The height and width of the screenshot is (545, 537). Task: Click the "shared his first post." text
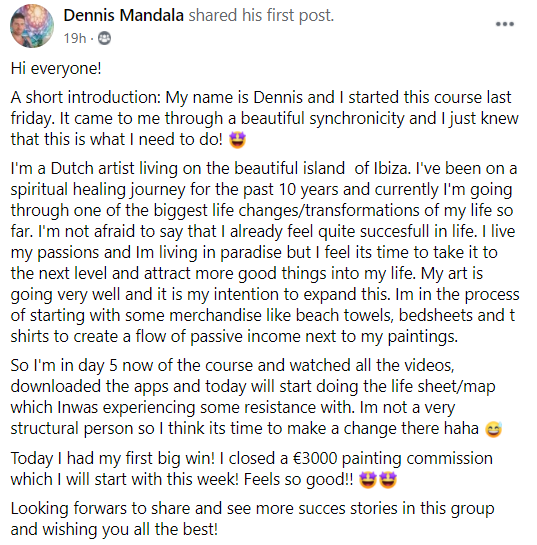(x=261, y=16)
